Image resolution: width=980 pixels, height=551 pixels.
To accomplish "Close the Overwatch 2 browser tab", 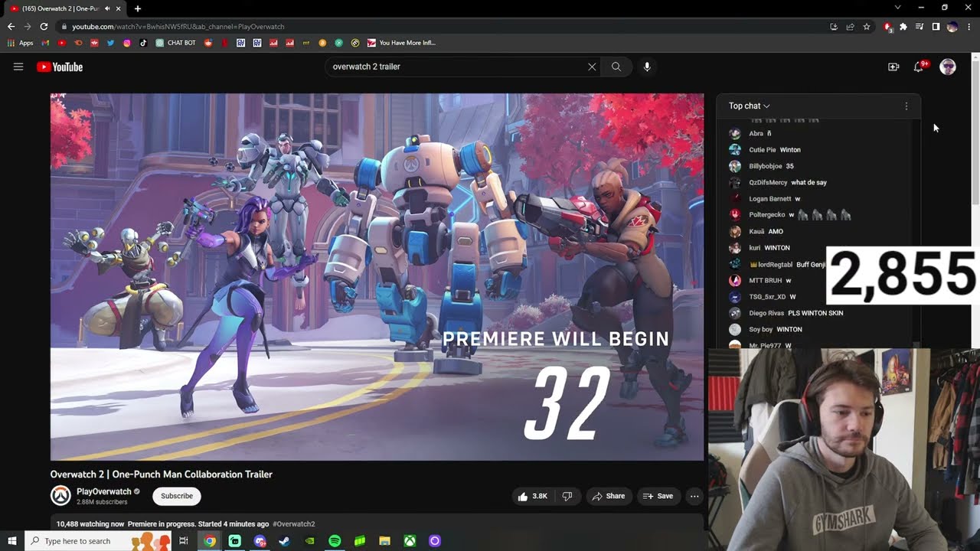I will pyautogui.click(x=118, y=8).
